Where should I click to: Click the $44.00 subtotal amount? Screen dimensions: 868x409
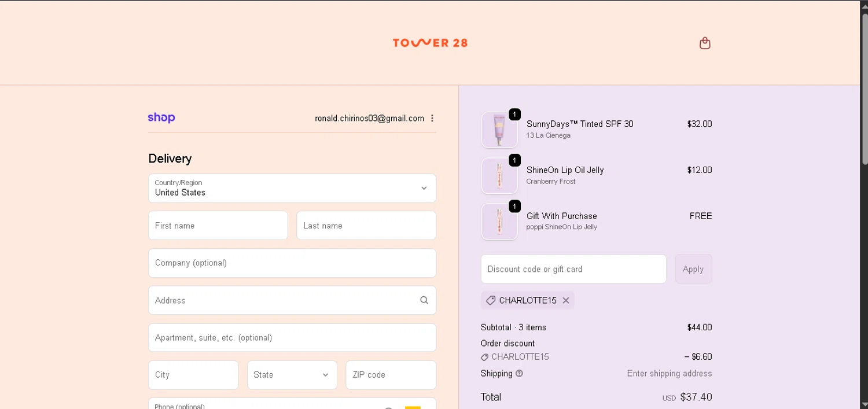pyautogui.click(x=700, y=327)
